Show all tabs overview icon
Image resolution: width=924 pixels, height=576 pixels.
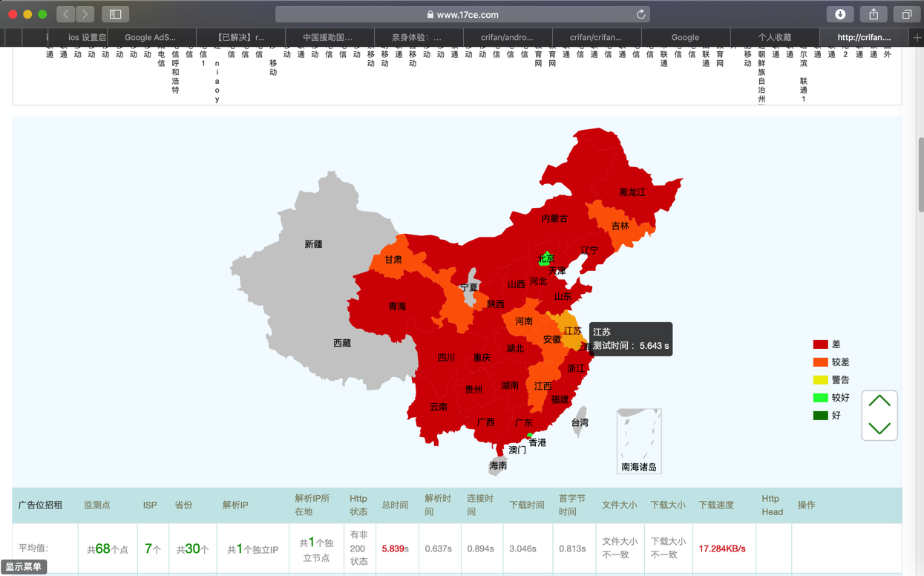click(x=907, y=14)
